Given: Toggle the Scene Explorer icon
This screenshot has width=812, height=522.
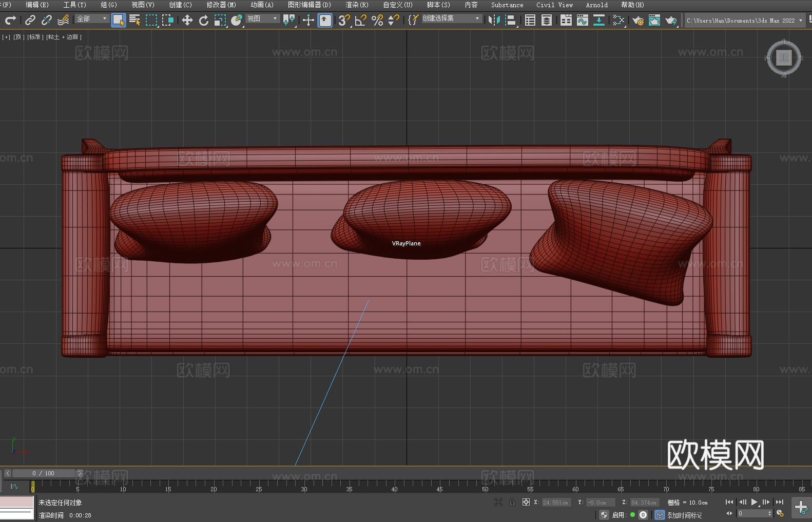Looking at the screenshot, I should click(x=530, y=20).
